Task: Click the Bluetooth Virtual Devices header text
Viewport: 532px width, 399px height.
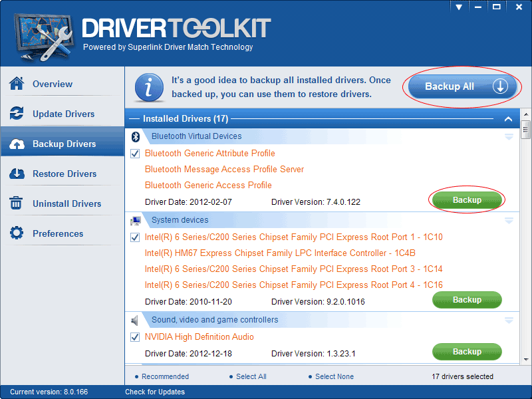Action: [x=196, y=136]
